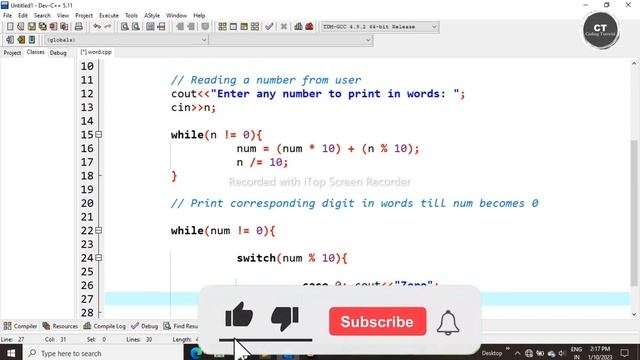Viewport: 640px width, 360px height.
Task: Open the Find tool icon
Action: point(125,27)
